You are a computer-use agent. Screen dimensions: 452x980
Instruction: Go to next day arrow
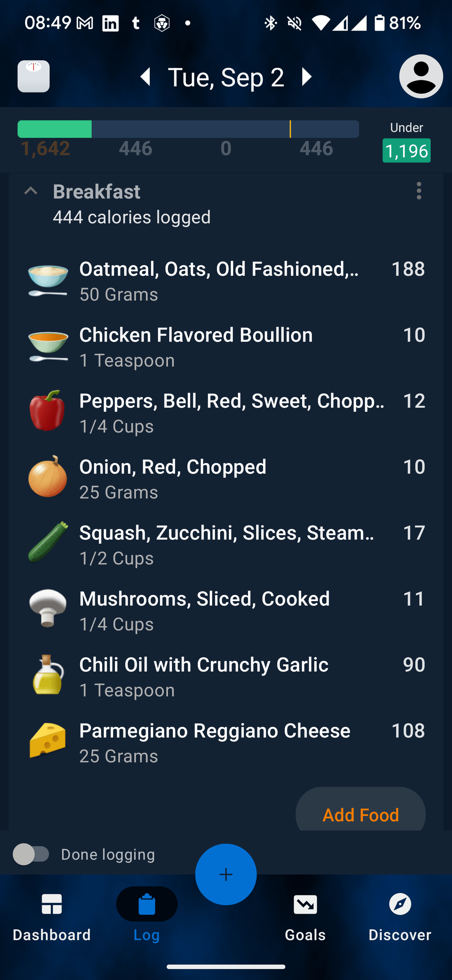pos(307,77)
